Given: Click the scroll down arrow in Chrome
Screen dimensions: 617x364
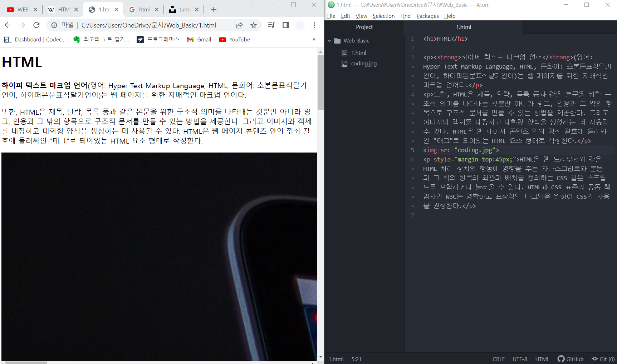Looking at the screenshot, I should (x=320, y=357).
